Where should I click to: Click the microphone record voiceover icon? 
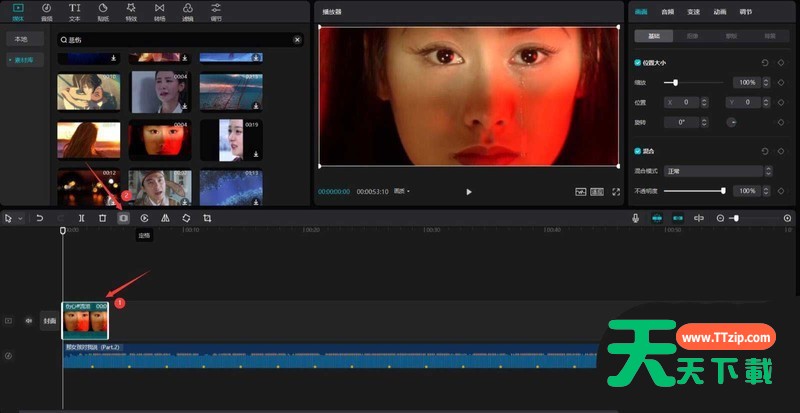pos(635,217)
